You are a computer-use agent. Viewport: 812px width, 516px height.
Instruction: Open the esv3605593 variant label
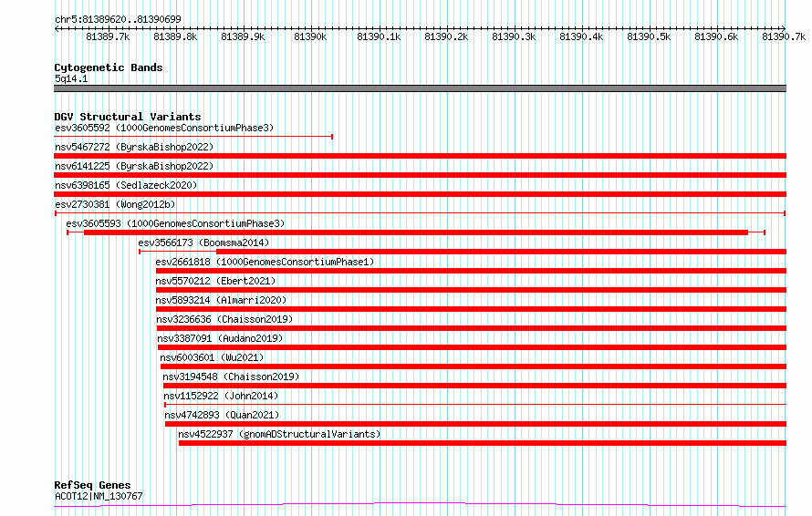(175, 223)
